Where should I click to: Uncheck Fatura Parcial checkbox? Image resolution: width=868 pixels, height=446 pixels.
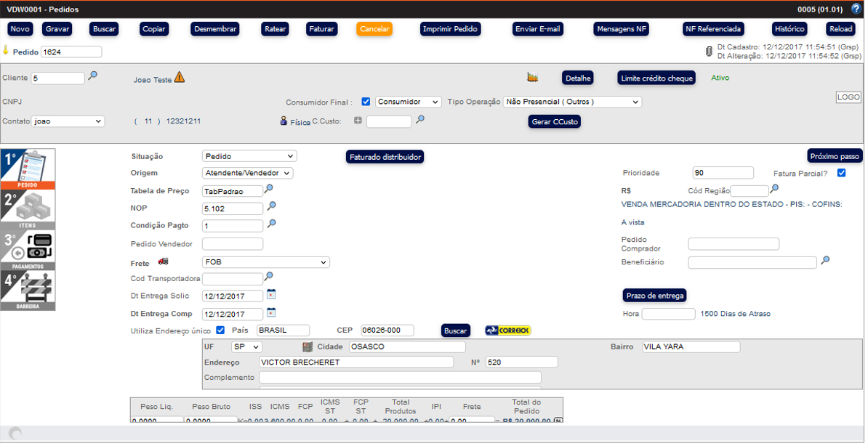pyautogui.click(x=841, y=173)
